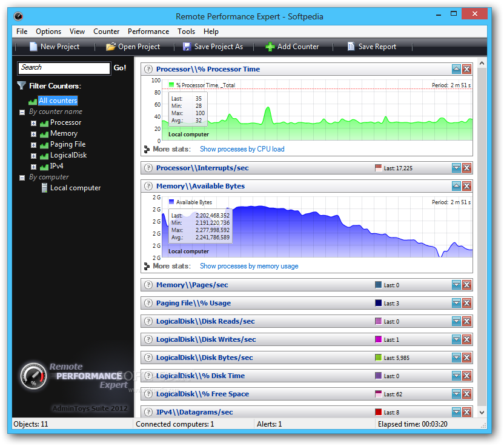Screen dimensions: 504x446
Task: Expand the Paging File % Usage panel
Action: pos(456,303)
